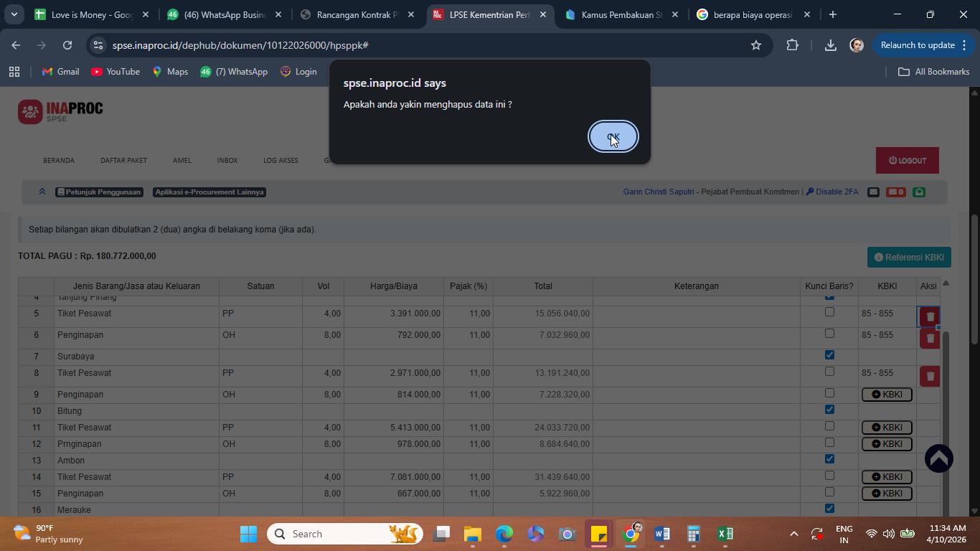Screen dimensions: 980x551
Task: Open Word from the taskbar
Action: [x=661, y=534]
